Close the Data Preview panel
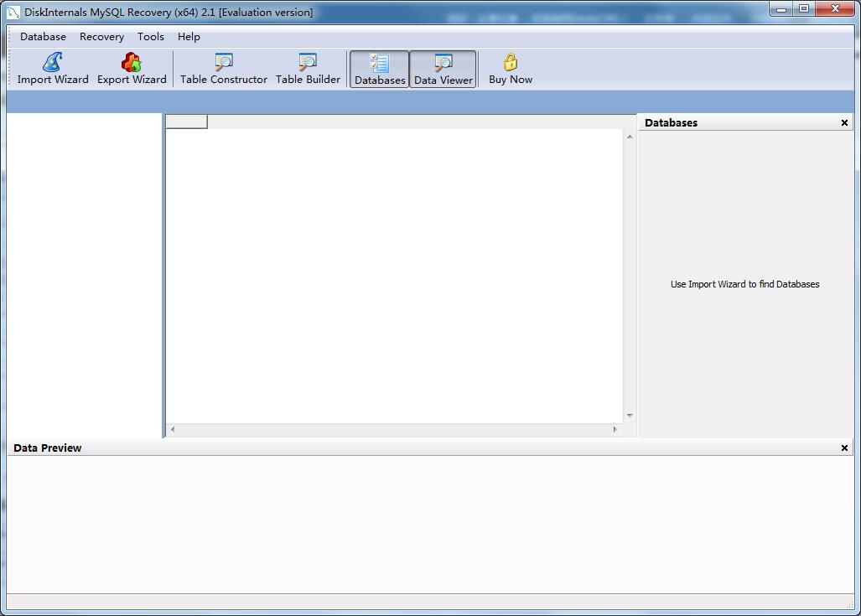861x616 pixels. (x=844, y=448)
